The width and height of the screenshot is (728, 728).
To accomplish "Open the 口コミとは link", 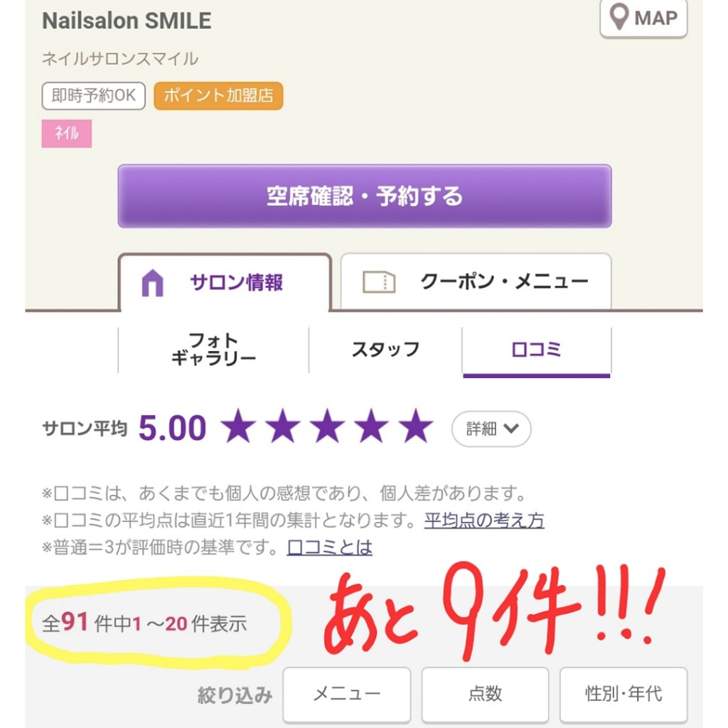I will pos(330,548).
